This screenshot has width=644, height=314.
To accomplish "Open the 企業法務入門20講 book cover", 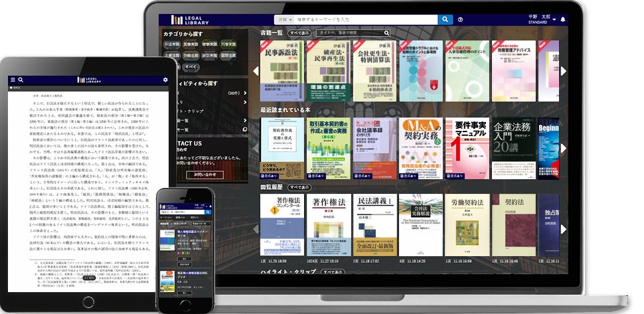I will (x=514, y=148).
